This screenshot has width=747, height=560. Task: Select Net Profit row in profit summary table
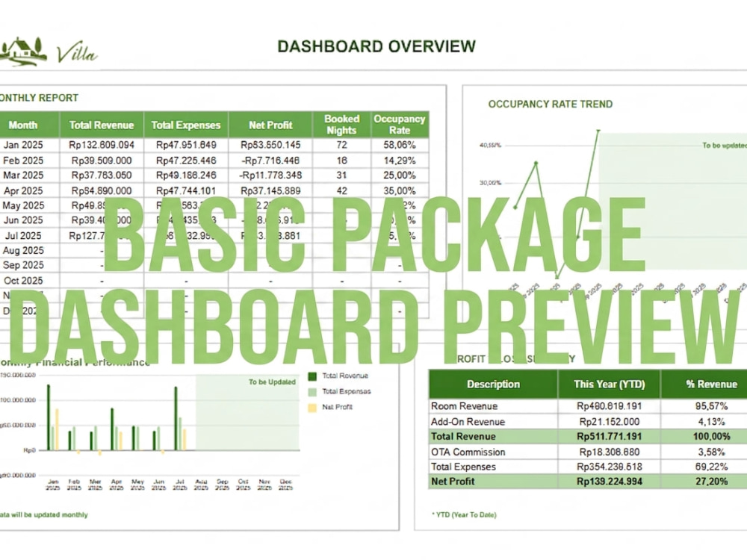(x=588, y=481)
